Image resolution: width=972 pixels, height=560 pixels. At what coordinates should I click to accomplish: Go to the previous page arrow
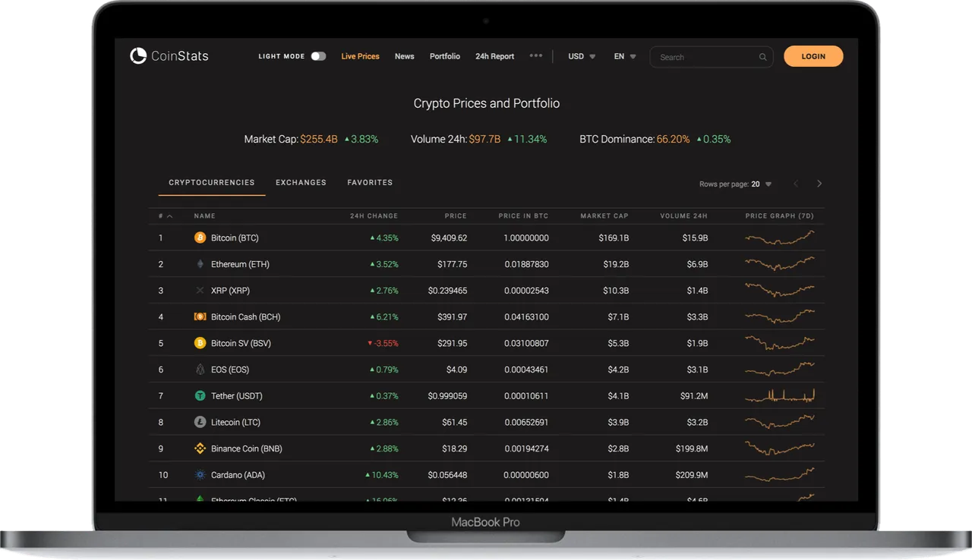tap(796, 184)
